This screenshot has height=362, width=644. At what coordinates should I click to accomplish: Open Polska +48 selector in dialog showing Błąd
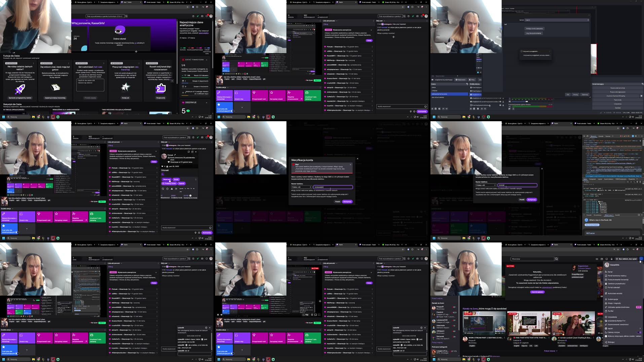click(x=302, y=187)
